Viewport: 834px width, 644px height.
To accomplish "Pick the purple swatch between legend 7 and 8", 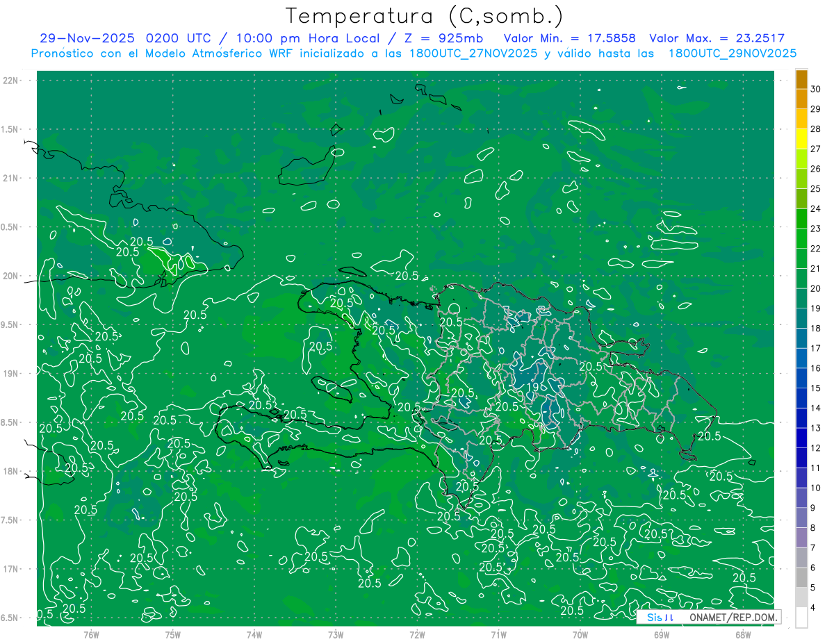I will (x=801, y=538).
